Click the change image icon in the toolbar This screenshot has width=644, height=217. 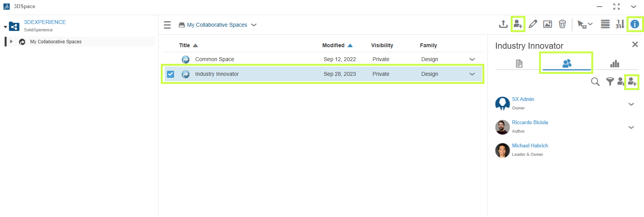click(x=548, y=24)
